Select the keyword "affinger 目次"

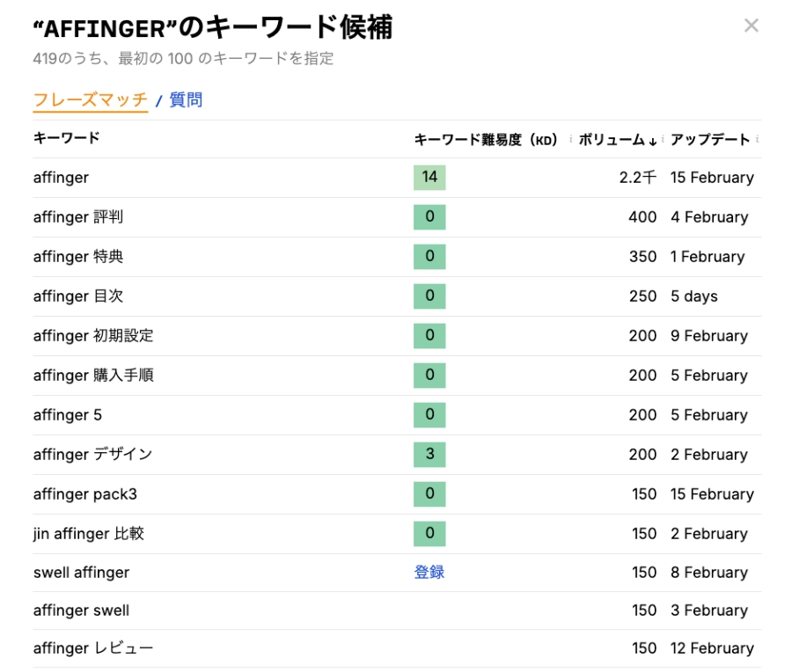point(78,296)
